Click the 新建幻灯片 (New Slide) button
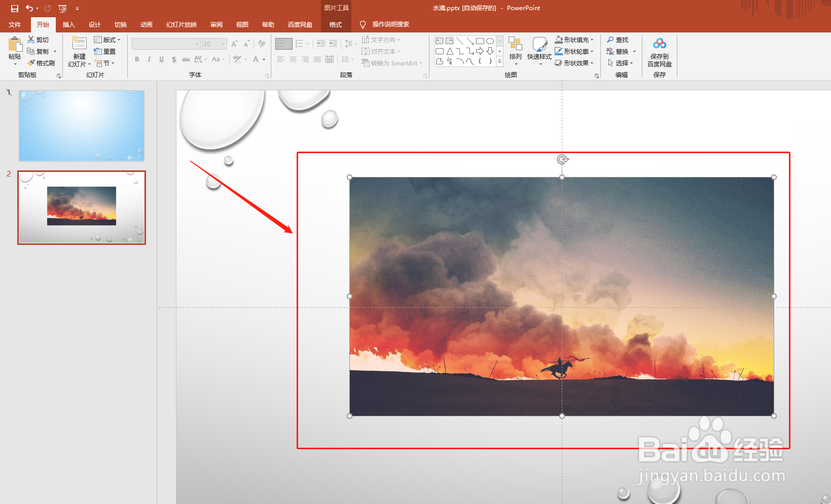This screenshot has height=504, width=831. (79, 52)
